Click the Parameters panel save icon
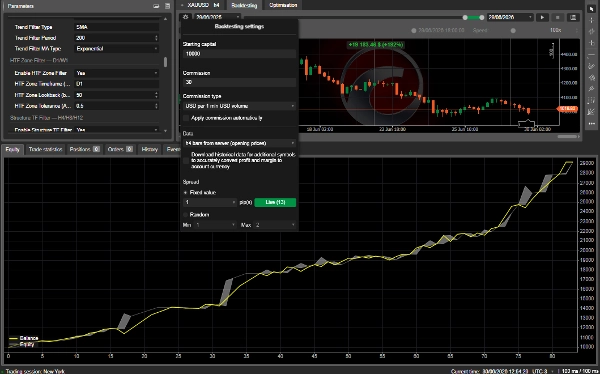600x374 pixels. tap(156, 6)
